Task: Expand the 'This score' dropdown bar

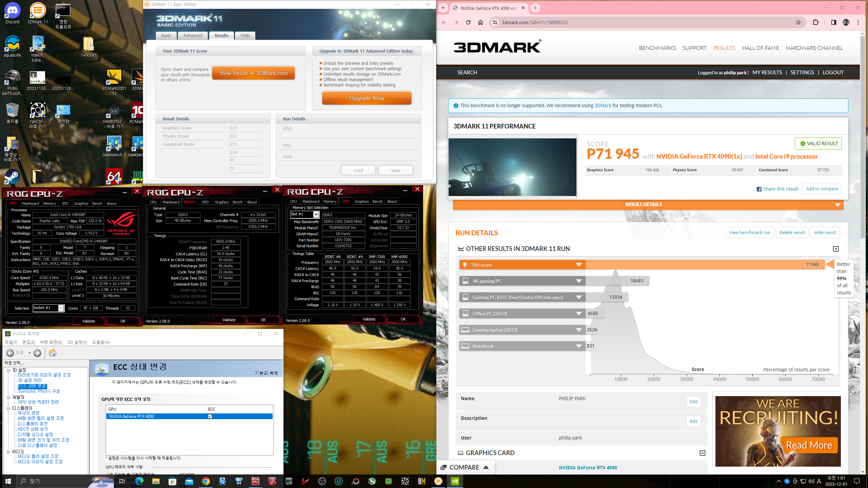Action: (578, 265)
